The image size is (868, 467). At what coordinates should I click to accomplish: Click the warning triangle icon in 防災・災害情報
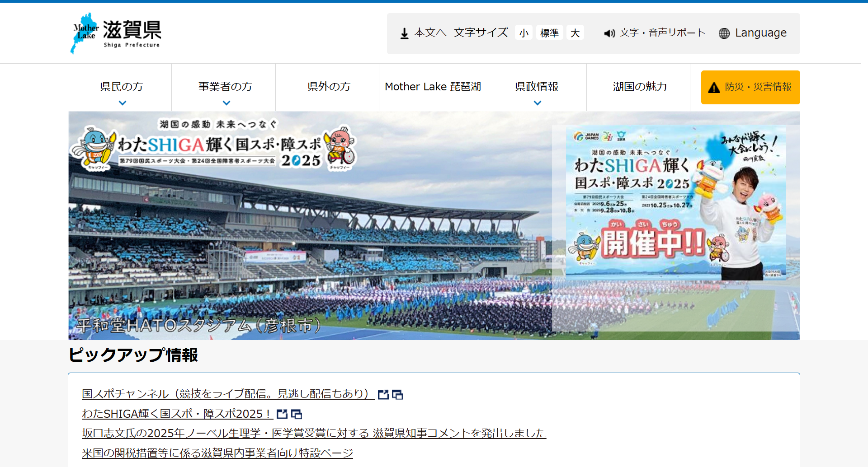click(714, 88)
